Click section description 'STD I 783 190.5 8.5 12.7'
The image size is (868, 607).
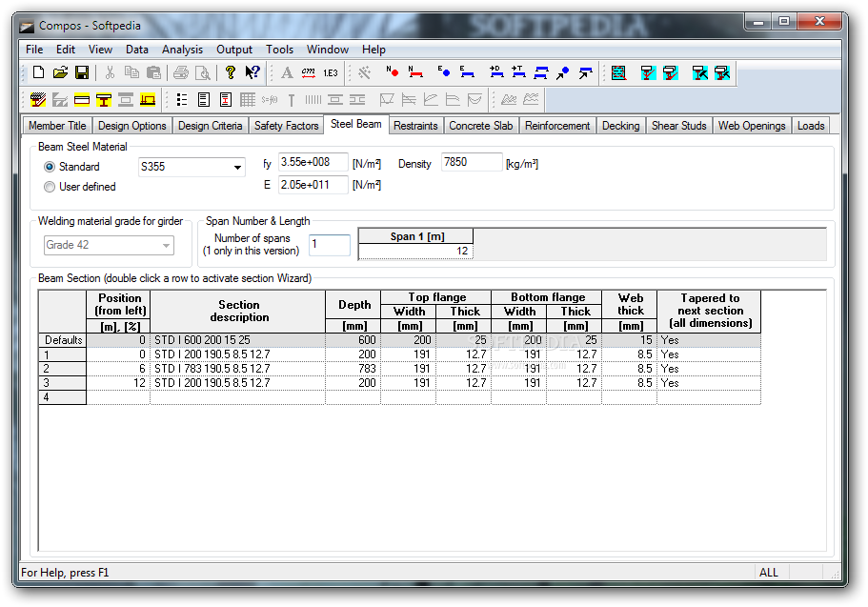click(x=237, y=369)
